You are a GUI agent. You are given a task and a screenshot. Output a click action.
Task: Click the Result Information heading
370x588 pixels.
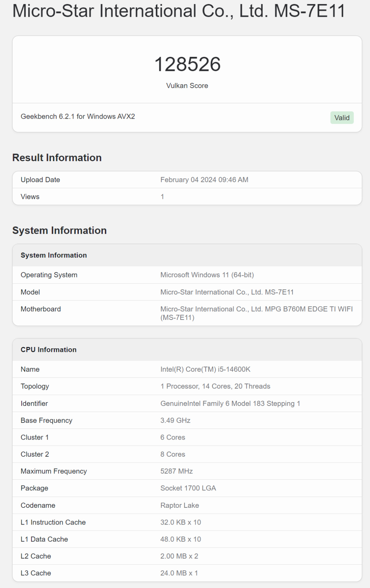(57, 158)
